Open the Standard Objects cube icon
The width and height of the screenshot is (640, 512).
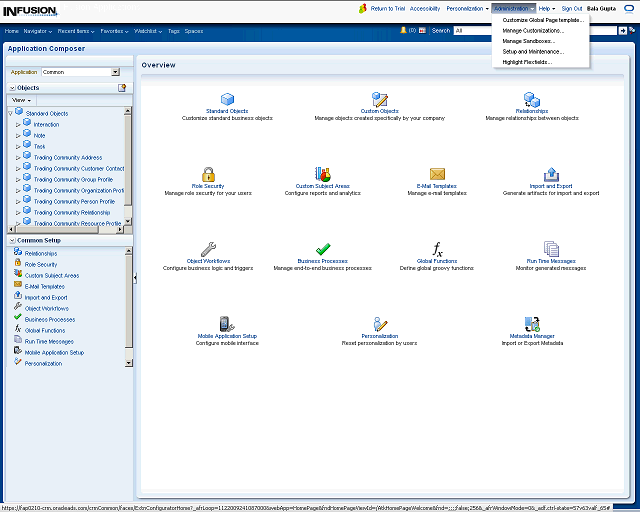click(227, 100)
